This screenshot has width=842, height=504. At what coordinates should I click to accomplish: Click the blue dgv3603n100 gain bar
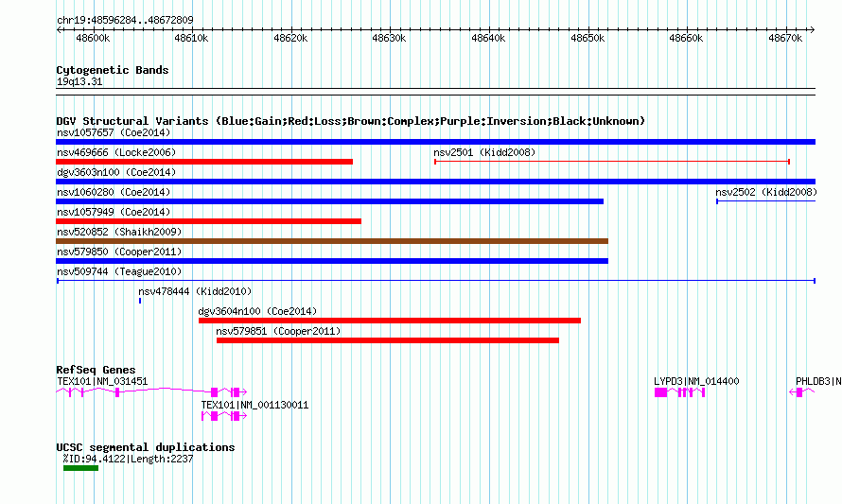(x=435, y=182)
